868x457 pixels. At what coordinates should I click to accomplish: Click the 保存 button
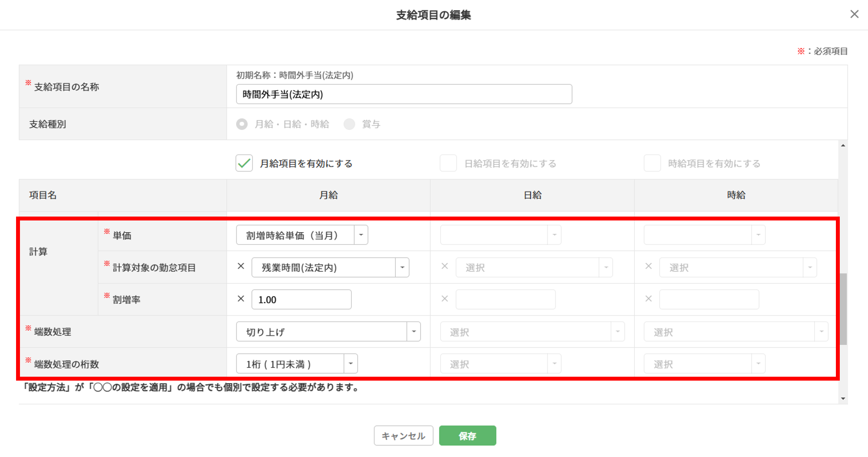point(467,436)
